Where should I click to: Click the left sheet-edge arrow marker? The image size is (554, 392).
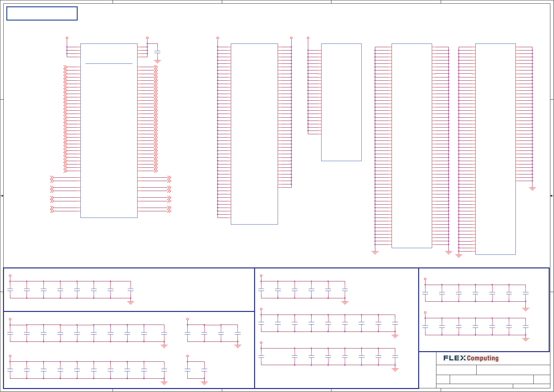[2, 196]
